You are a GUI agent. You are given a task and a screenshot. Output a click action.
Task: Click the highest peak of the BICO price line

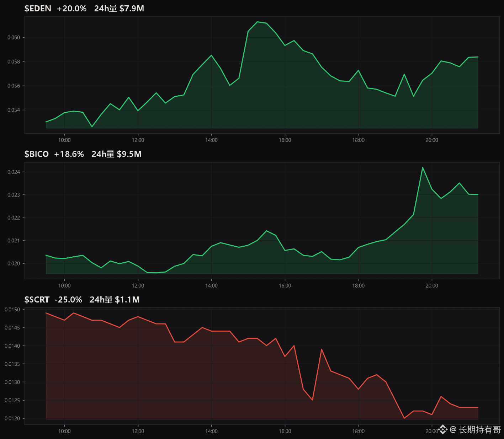[x=423, y=167]
